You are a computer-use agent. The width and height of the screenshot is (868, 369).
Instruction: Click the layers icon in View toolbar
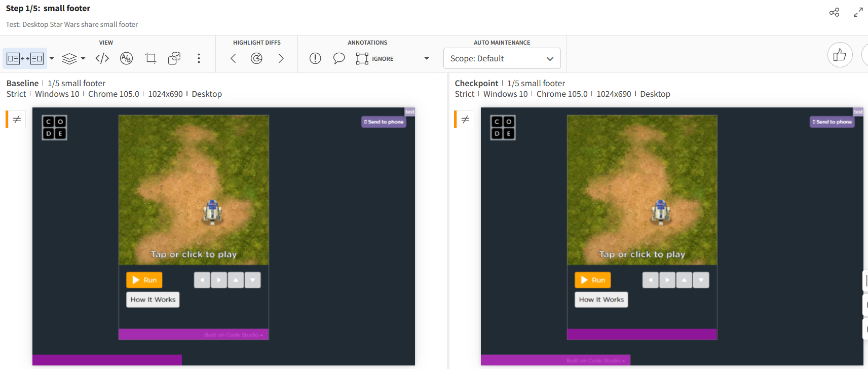click(x=69, y=59)
